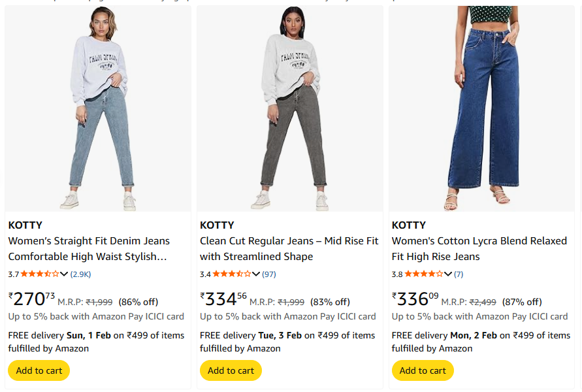582x392 pixels.
Task: Expand rating chevron beside 3.7 stars
Action: coord(64,274)
